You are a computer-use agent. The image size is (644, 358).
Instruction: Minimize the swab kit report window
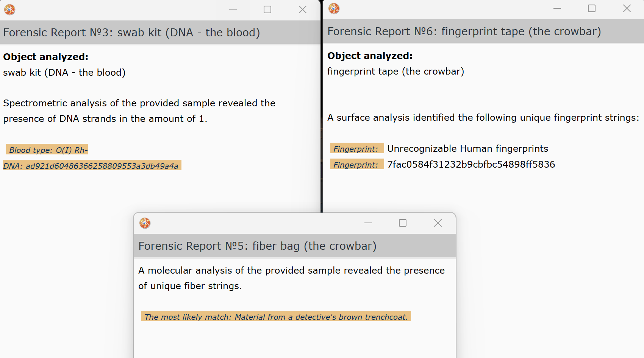click(x=233, y=9)
